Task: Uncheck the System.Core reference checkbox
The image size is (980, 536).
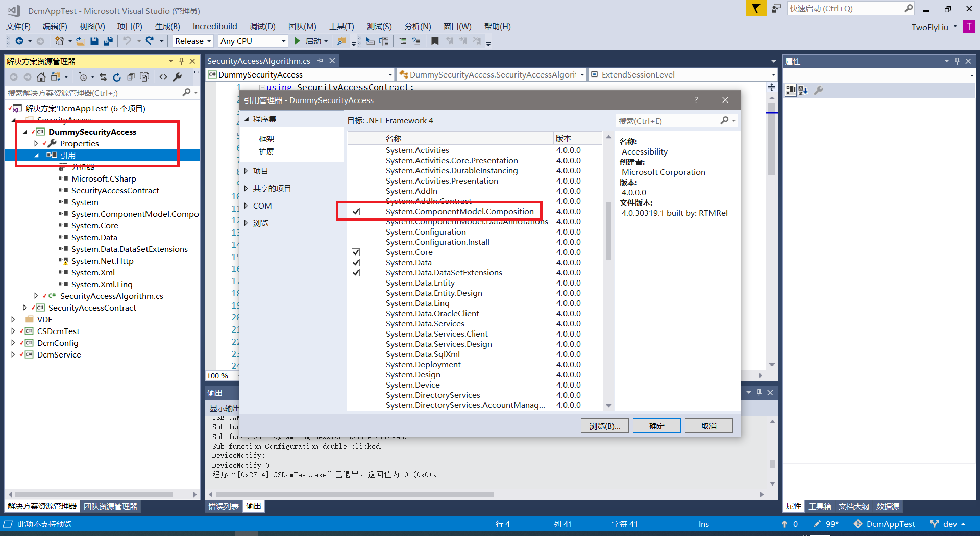Action: pyautogui.click(x=356, y=252)
